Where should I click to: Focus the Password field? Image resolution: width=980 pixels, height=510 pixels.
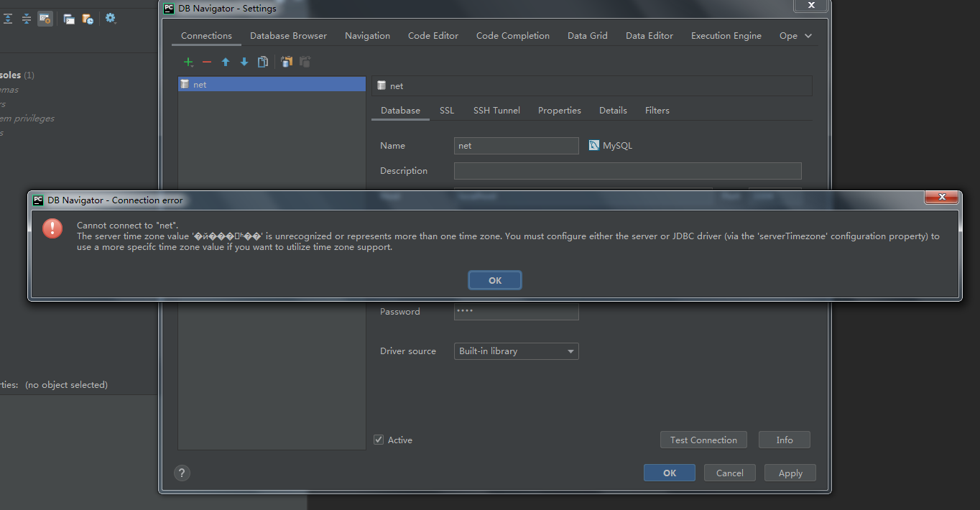517,312
